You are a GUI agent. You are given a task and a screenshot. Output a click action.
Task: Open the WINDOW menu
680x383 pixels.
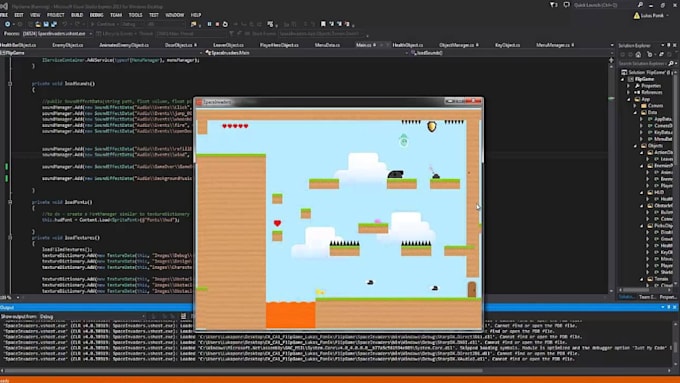[x=174, y=15]
